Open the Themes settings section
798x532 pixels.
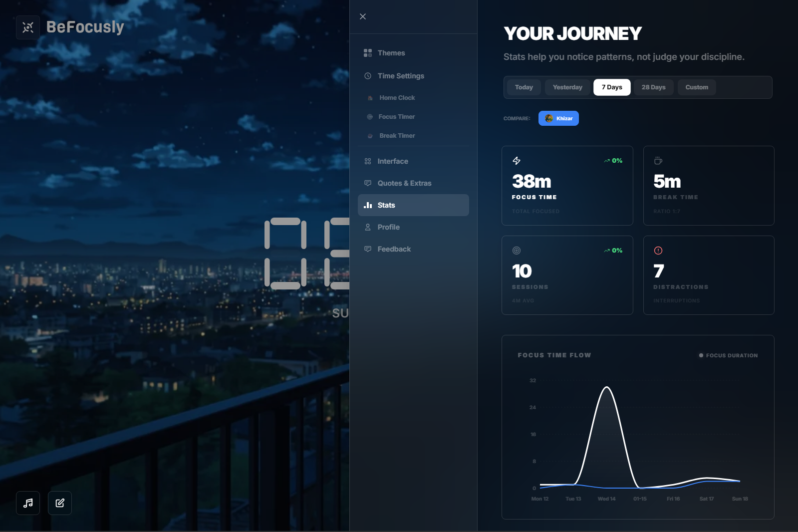[x=413, y=53]
